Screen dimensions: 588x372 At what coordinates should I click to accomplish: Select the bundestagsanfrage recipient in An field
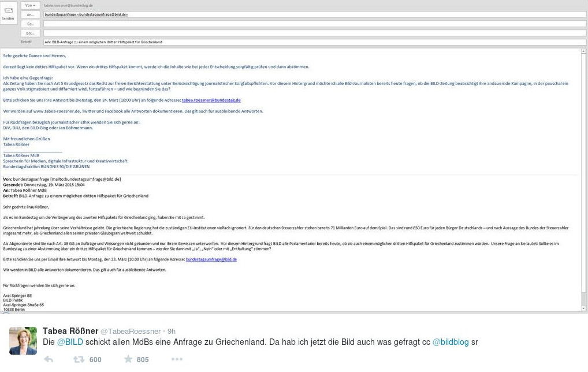click(x=87, y=14)
